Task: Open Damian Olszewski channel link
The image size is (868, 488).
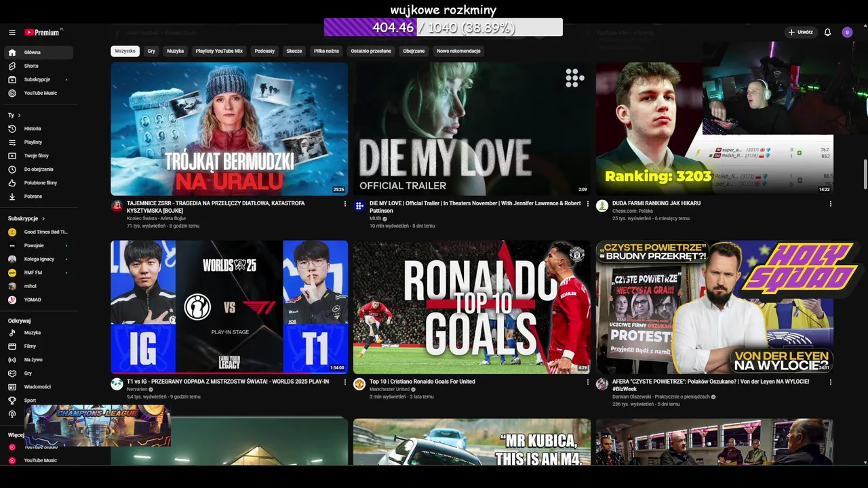Action: (660, 396)
